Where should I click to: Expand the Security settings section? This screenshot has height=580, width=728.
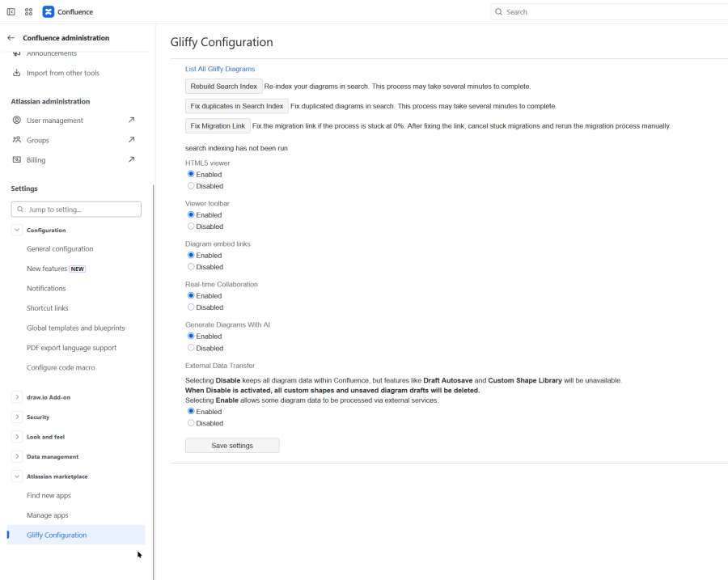[x=17, y=417]
